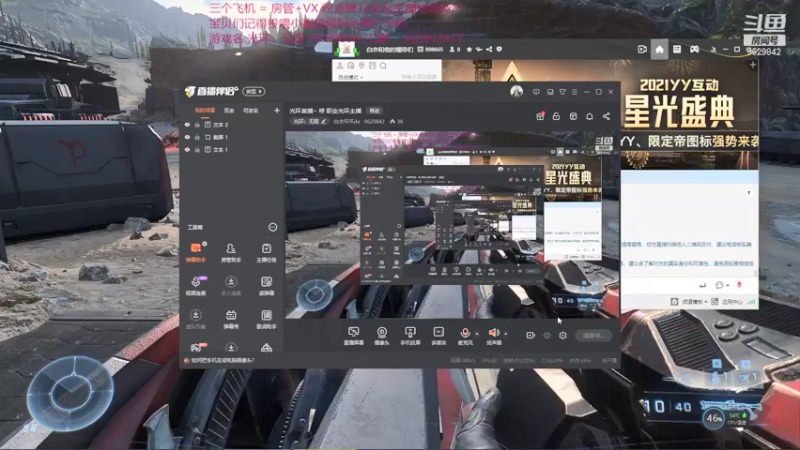Add 摄像头 camera source
Screen dimensions: 800x450
[x=382, y=336]
